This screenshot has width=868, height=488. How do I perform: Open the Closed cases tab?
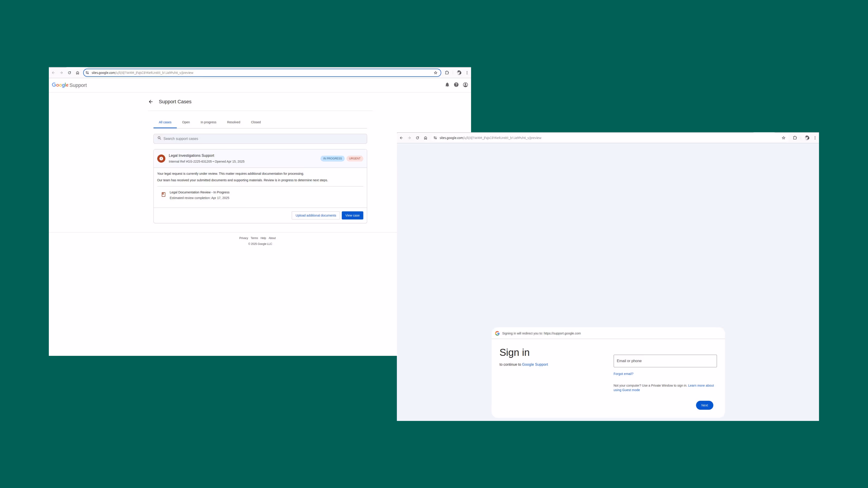click(x=255, y=122)
